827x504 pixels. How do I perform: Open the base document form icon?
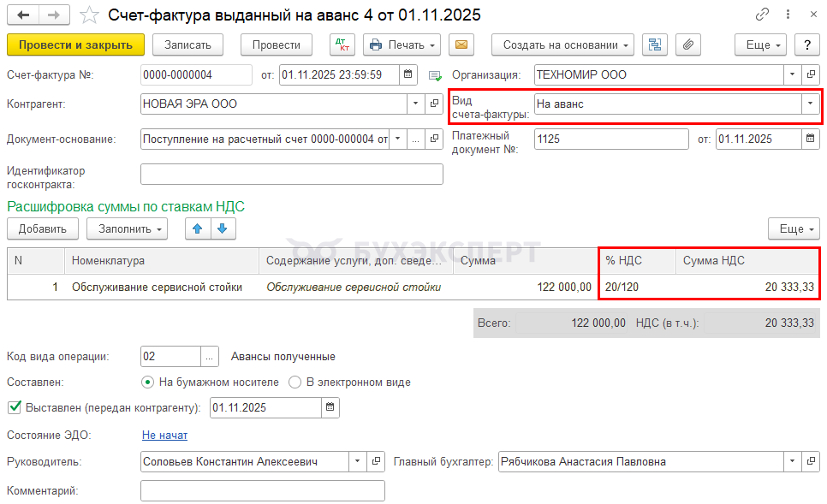pos(434,139)
